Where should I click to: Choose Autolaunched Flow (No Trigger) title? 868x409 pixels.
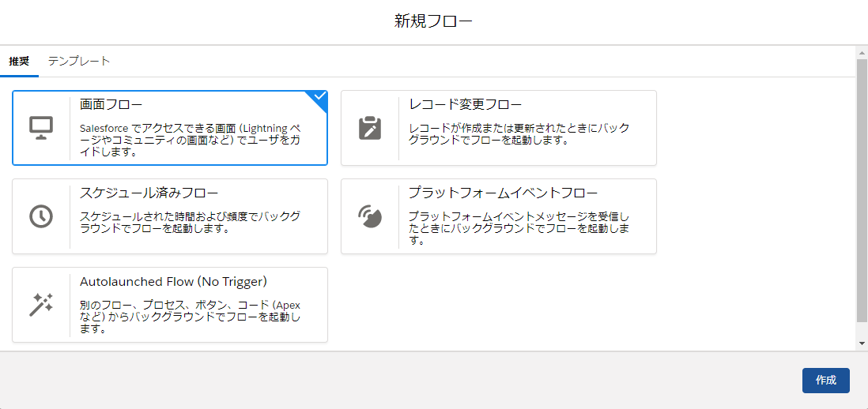pyautogui.click(x=174, y=282)
